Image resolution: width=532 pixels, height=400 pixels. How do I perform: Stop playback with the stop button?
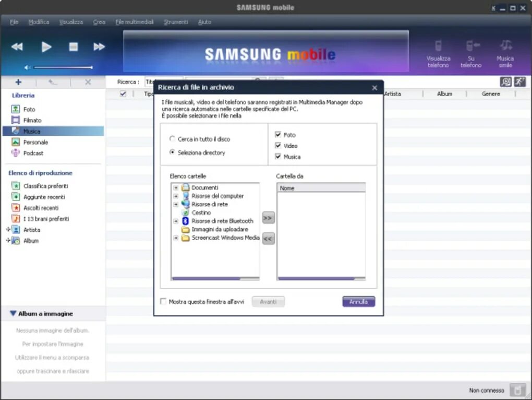74,46
